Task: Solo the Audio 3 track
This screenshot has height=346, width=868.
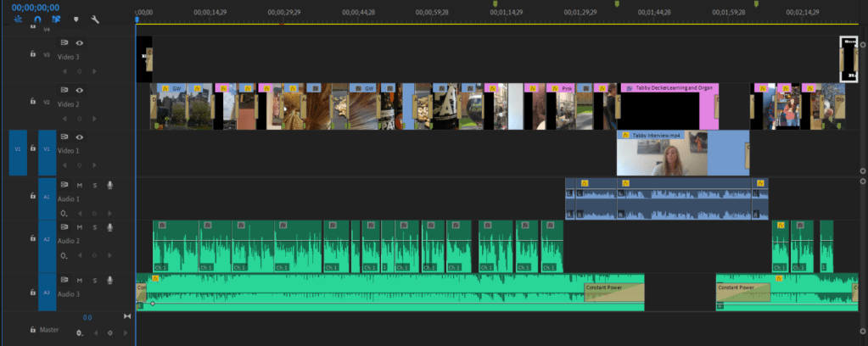Action: tap(94, 280)
